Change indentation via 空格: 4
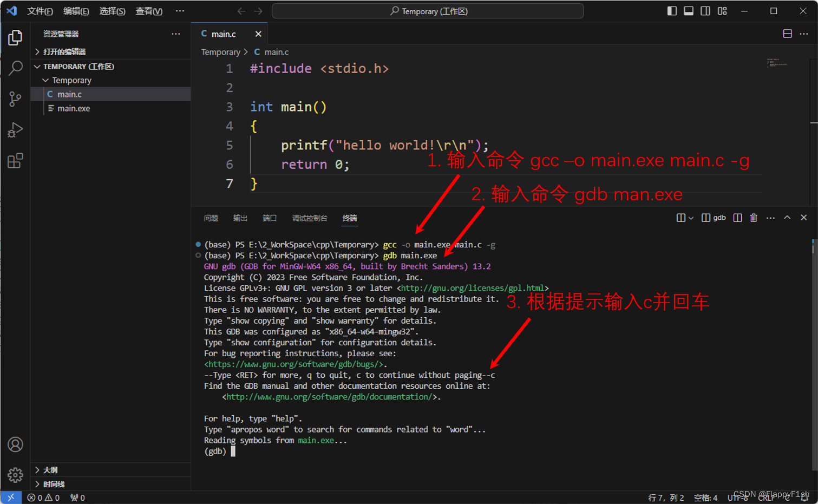 (705, 498)
